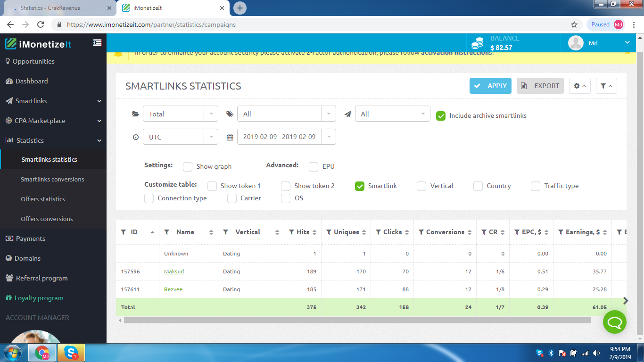
Task: Click the Conversions column filter icon
Action: [421, 232]
